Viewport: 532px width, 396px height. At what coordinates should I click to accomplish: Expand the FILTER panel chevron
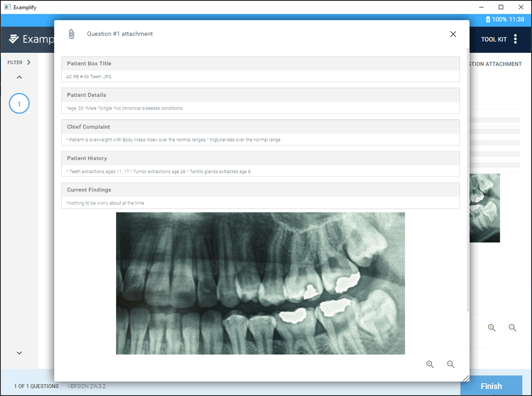coord(29,62)
